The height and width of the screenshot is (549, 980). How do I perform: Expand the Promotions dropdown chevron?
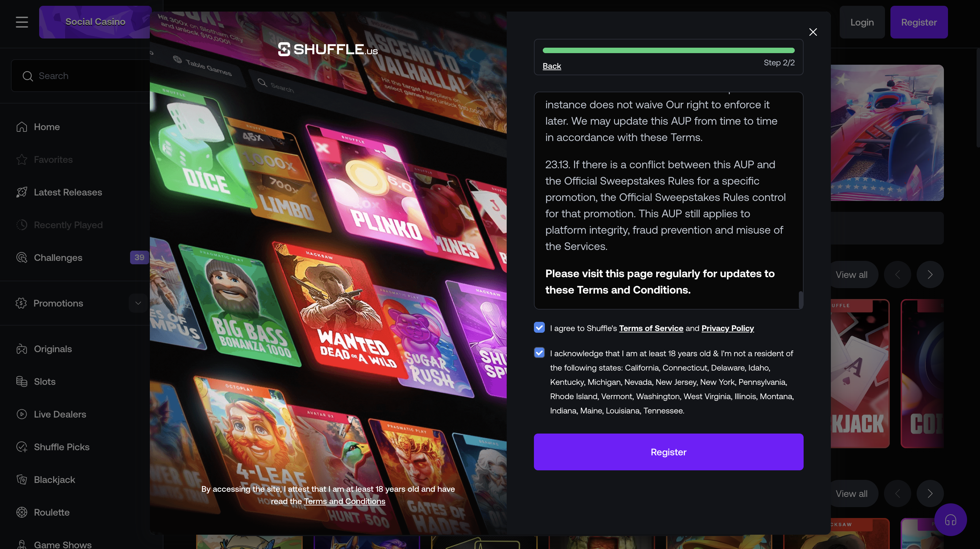pyautogui.click(x=138, y=303)
